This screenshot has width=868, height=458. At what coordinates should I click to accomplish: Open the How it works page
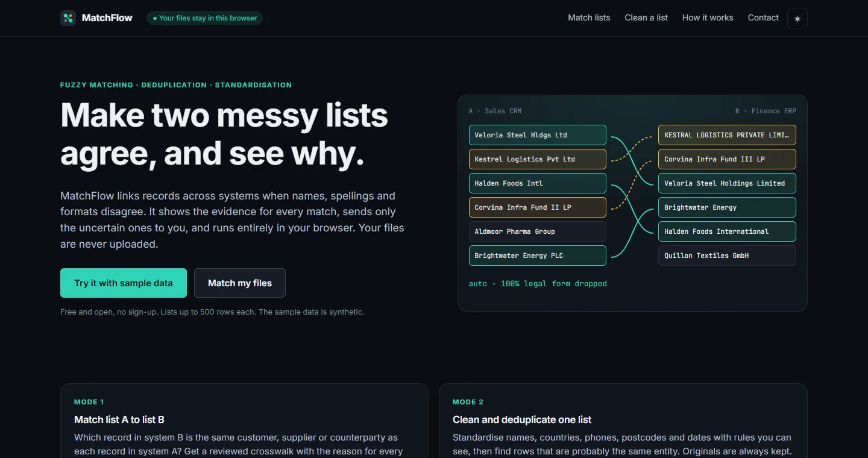tap(708, 18)
